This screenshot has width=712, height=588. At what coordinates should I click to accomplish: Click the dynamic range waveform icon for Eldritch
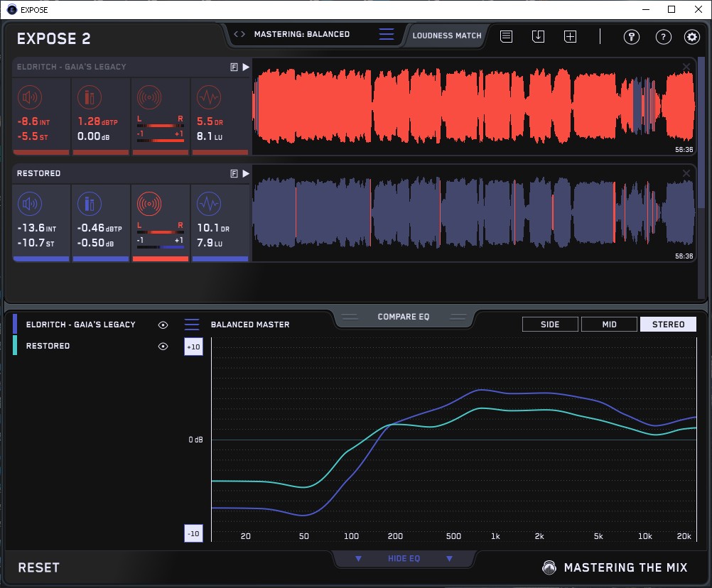pyautogui.click(x=208, y=97)
